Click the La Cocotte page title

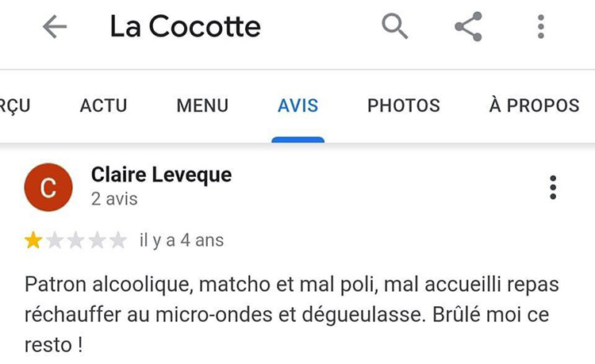pyautogui.click(x=185, y=27)
